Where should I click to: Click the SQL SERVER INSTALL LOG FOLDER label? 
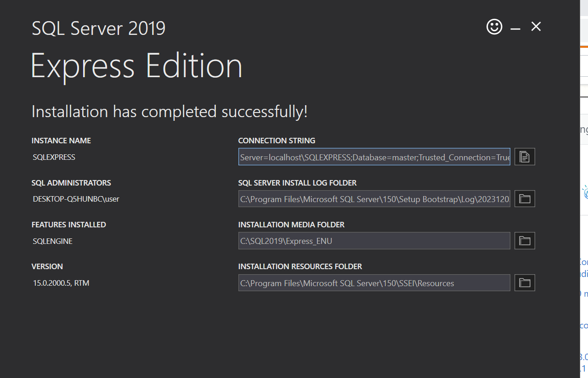click(297, 183)
